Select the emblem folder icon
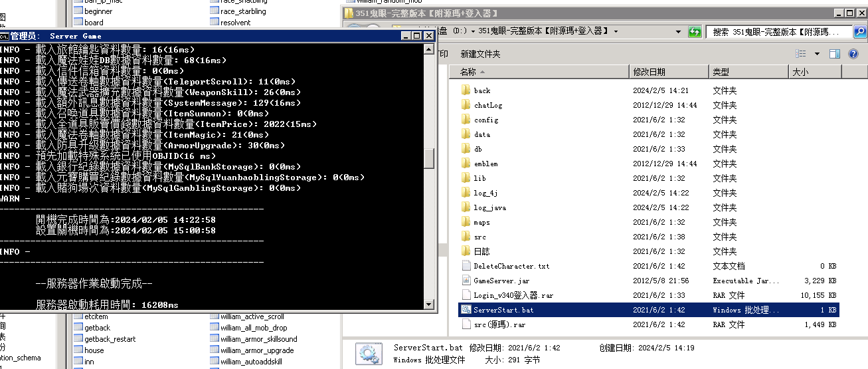 466,164
